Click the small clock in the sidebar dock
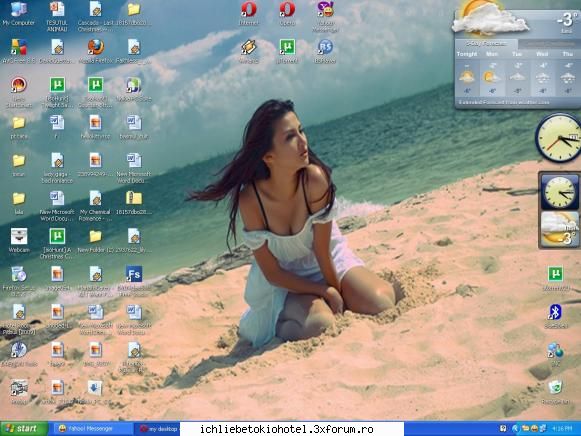This screenshot has height=436, width=581. pyautogui.click(x=559, y=193)
